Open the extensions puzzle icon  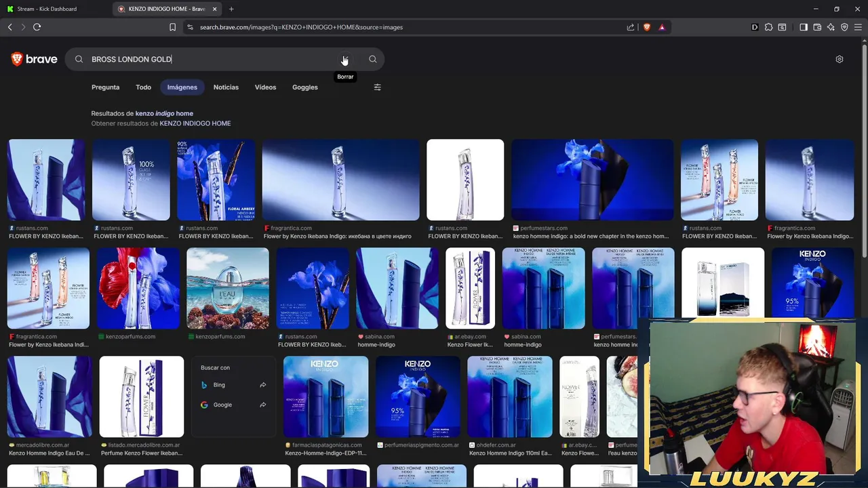pos(768,27)
